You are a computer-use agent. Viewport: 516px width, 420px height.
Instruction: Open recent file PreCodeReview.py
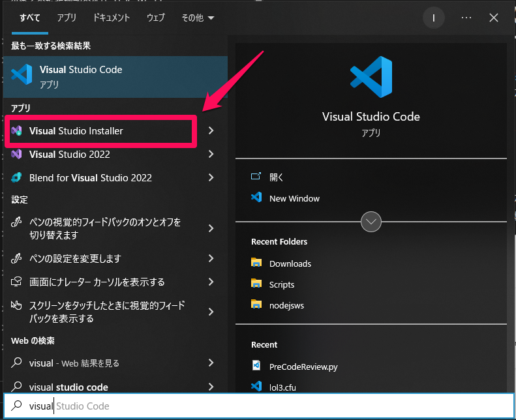click(x=303, y=367)
